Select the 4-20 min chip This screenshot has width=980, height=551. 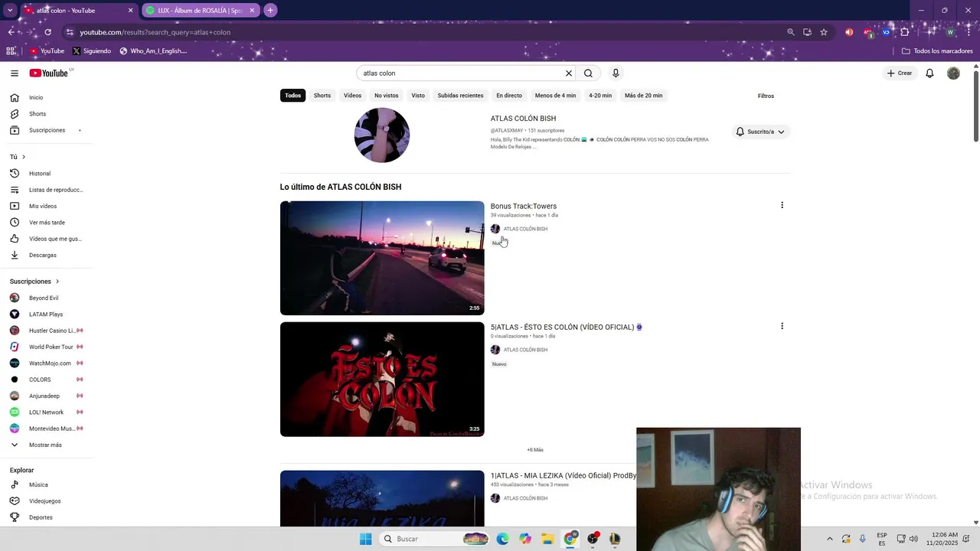click(x=600, y=96)
